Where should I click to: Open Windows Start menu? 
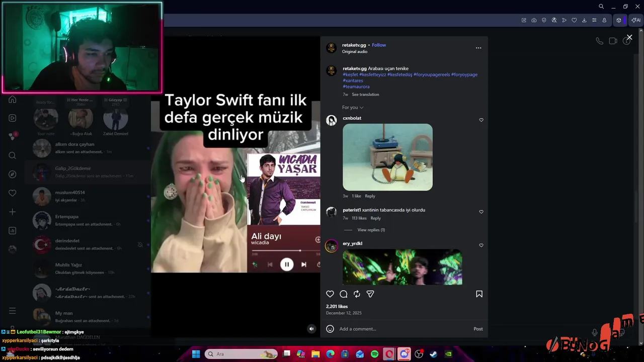coord(196,354)
